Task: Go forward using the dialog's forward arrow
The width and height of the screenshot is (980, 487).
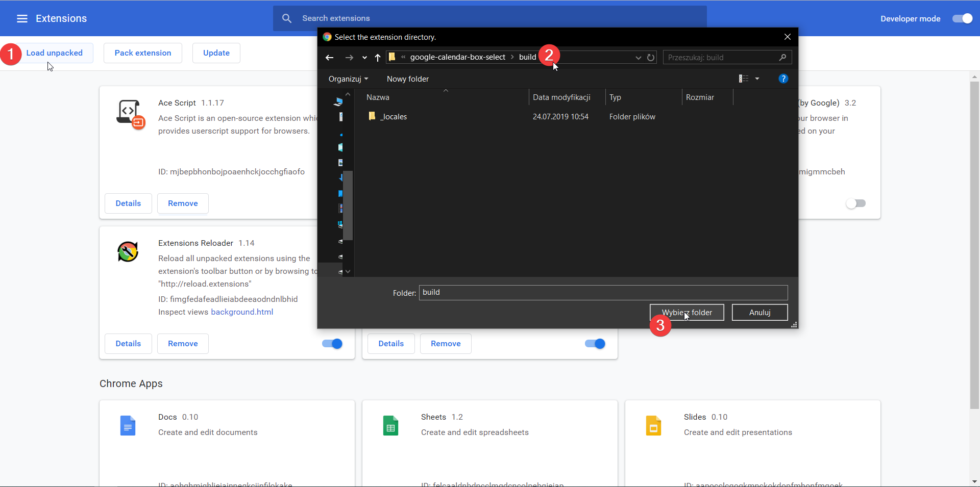Action: [x=349, y=58]
